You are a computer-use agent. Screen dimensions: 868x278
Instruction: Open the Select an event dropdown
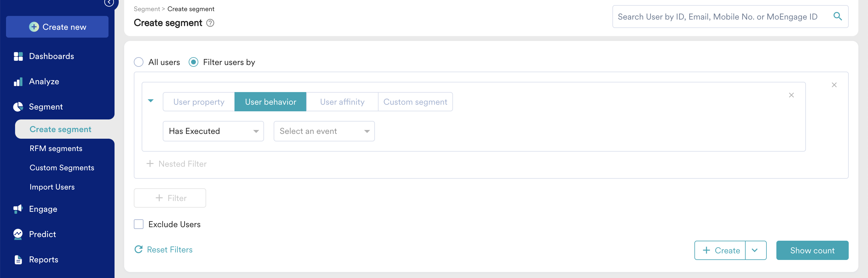click(323, 131)
